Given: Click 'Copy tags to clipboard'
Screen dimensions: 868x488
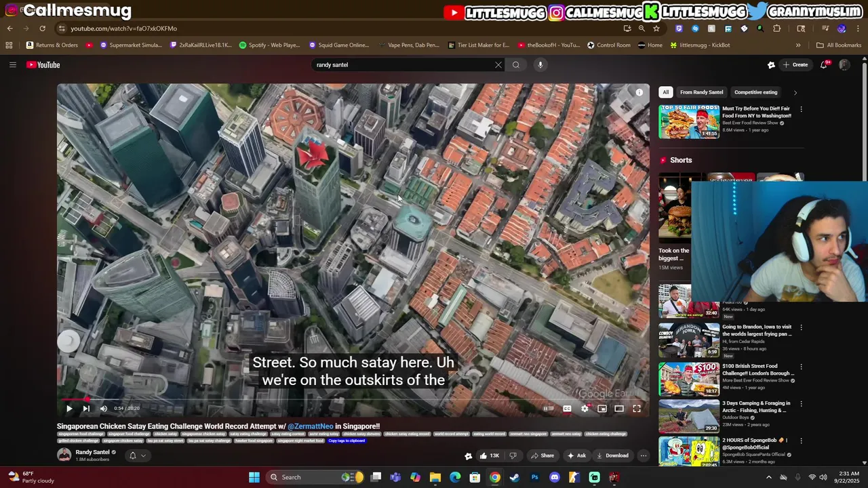Looking at the screenshot, I should click(x=347, y=441).
